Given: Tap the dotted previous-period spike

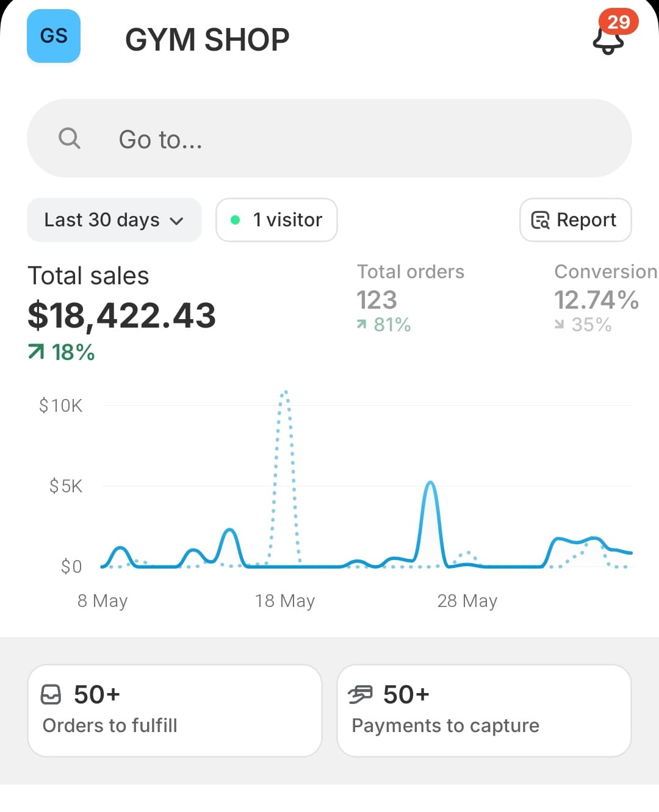Looking at the screenshot, I should point(285,395).
